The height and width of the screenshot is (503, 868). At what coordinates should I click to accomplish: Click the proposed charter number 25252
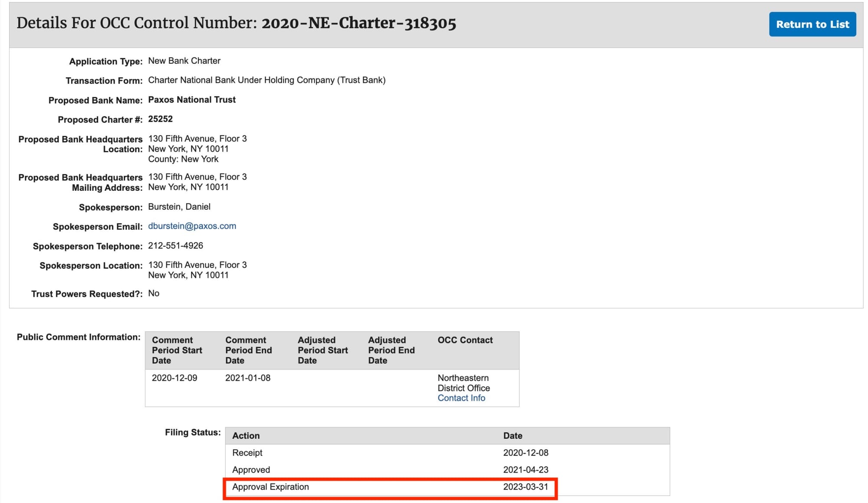coord(160,119)
